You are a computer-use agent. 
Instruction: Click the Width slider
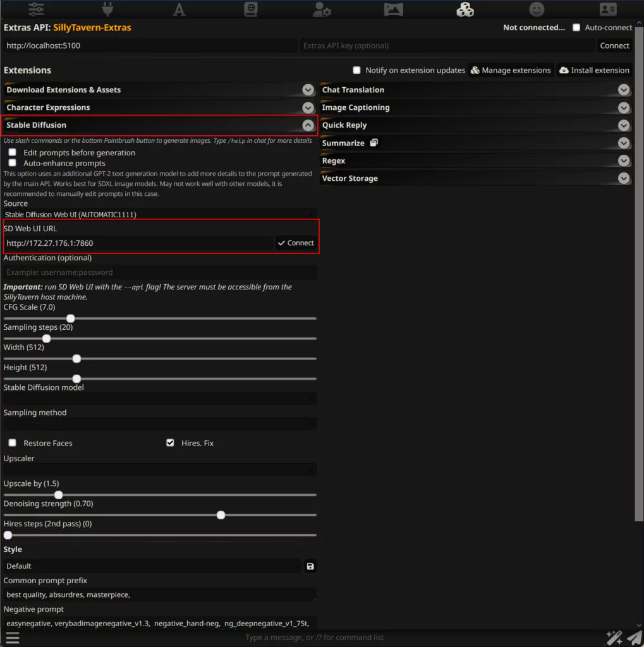tap(159, 359)
